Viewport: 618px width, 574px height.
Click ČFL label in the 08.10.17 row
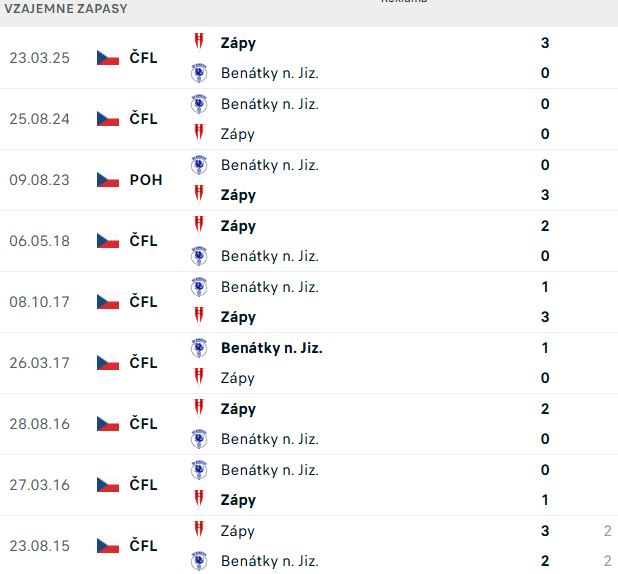pyautogui.click(x=143, y=302)
